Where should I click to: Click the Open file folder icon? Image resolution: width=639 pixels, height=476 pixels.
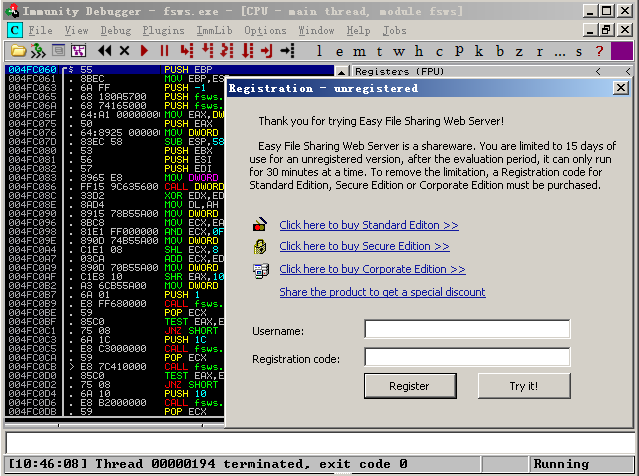click(18, 51)
